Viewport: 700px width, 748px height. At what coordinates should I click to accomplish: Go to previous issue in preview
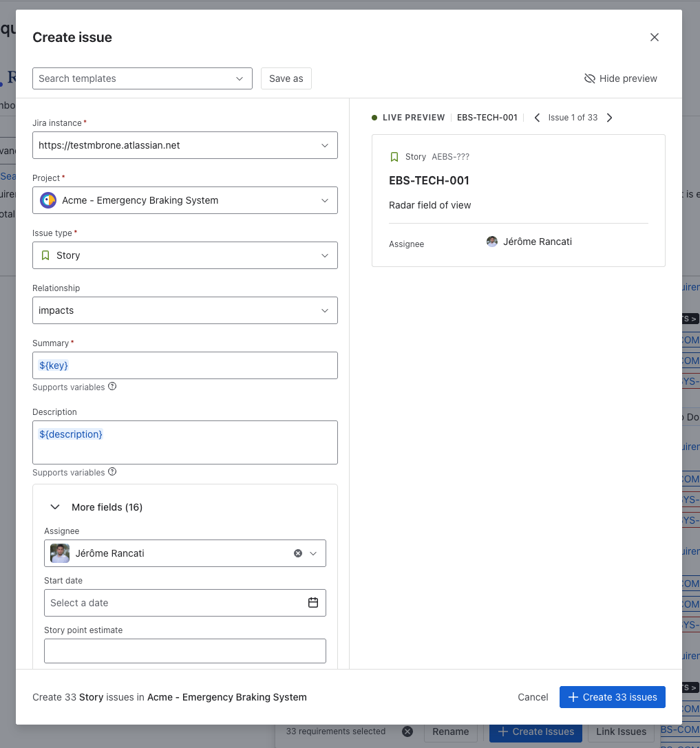pyautogui.click(x=537, y=118)
